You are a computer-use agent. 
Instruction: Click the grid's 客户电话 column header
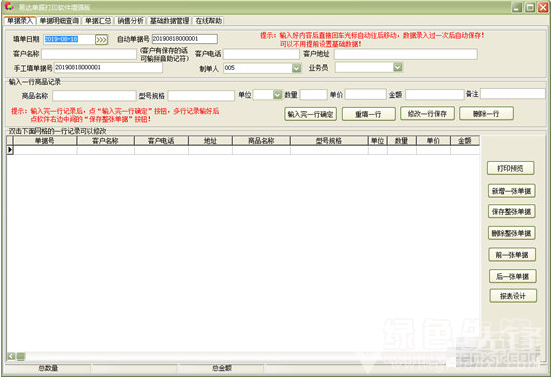[x=161, y=141]
